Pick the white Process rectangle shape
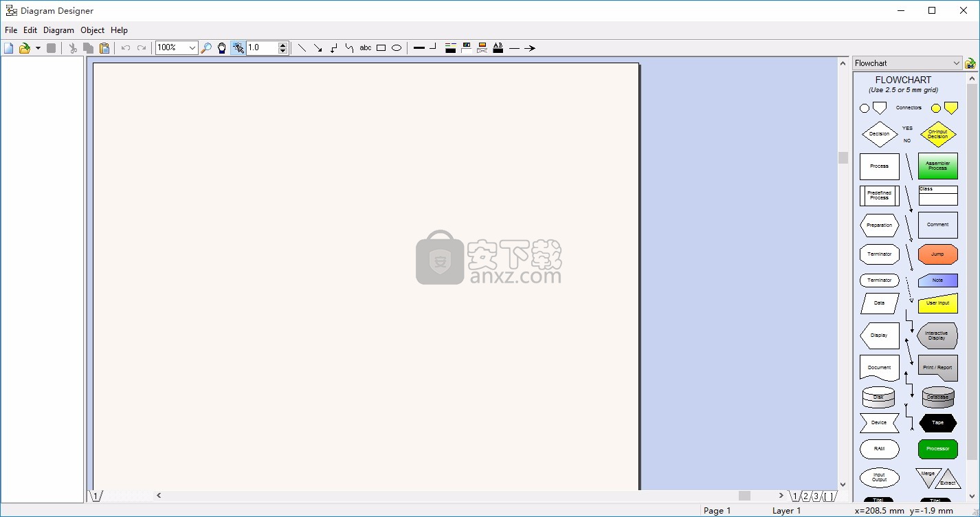This screenshot has height=517, width=980. [x=880, y=166]
